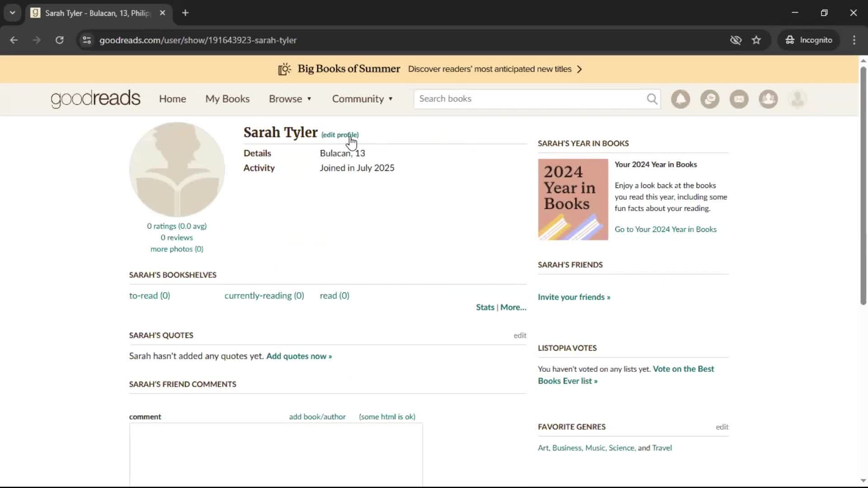
Task: Open the My Books nav item
Action: click(x=227, y=99)
